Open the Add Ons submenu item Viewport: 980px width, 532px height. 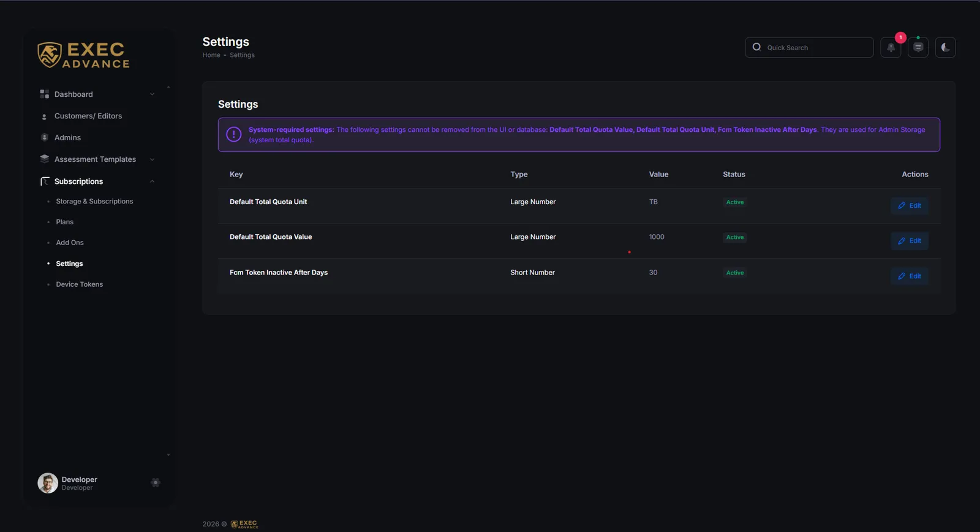coord(70,243)
